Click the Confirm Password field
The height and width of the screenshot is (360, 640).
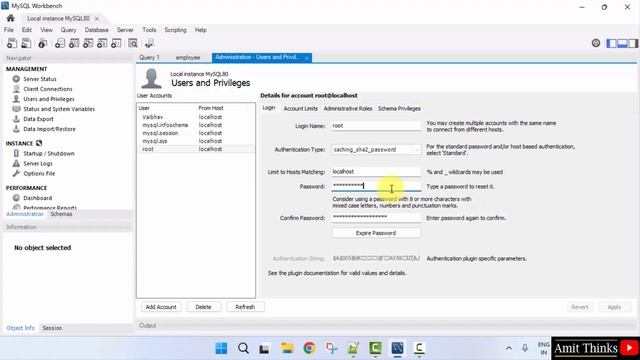point(376,218)
